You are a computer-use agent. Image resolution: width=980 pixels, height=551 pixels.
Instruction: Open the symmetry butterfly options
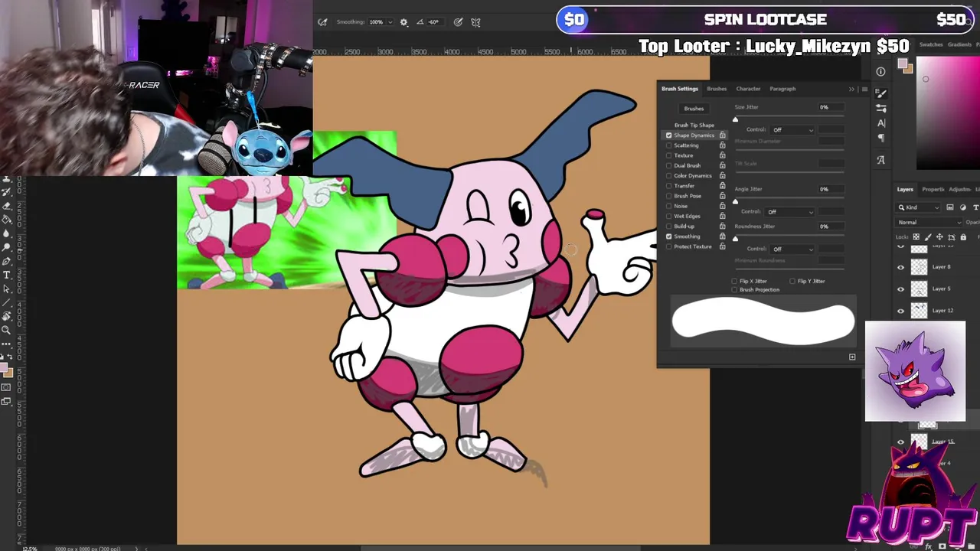click(x=475, y=22)
